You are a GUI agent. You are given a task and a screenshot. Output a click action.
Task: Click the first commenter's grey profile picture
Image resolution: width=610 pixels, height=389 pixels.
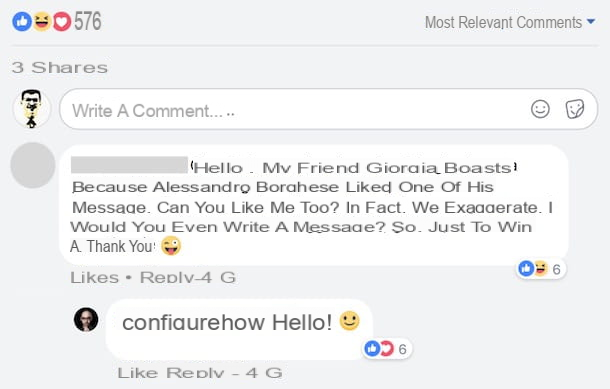pyautogui.click(x=33, y=165)
